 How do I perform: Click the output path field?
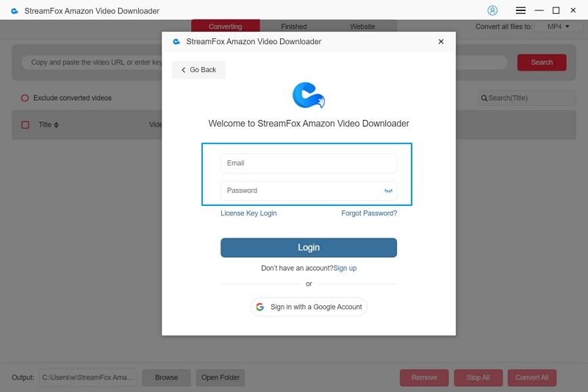pyautogui.click(x=88, y=377)
